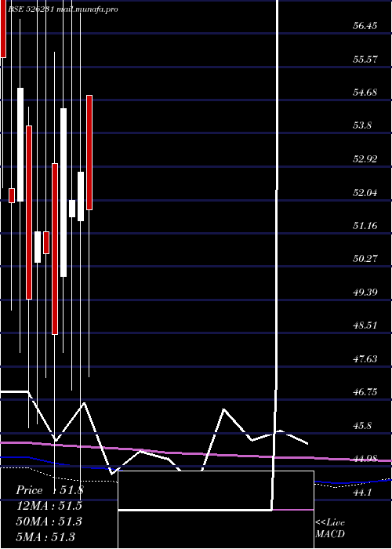Click the 54.68 price axis label
Viewport: 392px width, 549px height.
click(x=365, y=93)
